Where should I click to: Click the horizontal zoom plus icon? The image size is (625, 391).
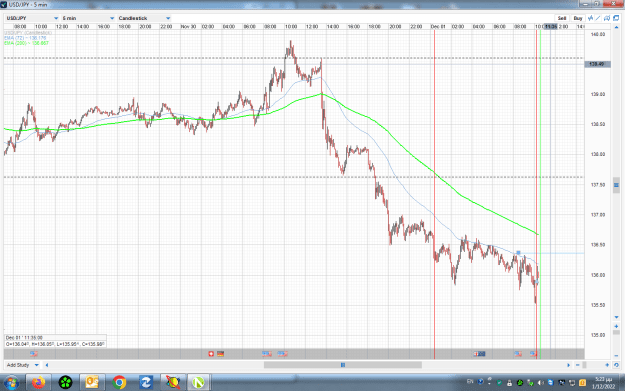click(607, 365)
